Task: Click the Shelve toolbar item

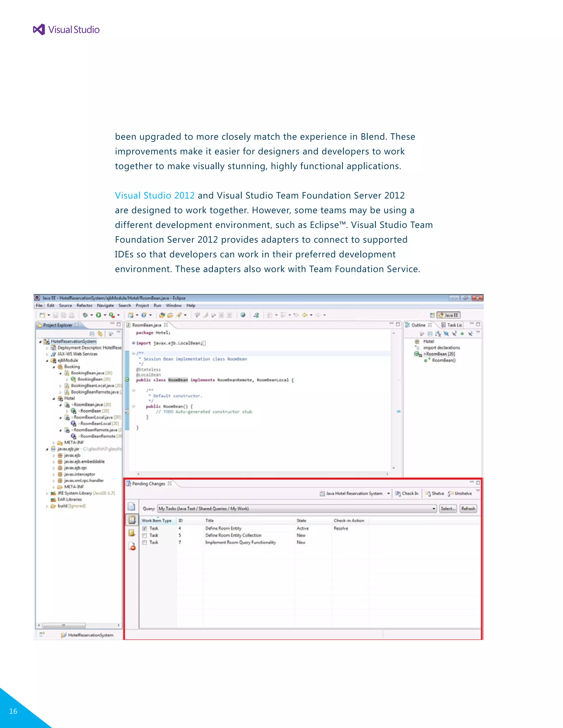Action: point(435,494)
